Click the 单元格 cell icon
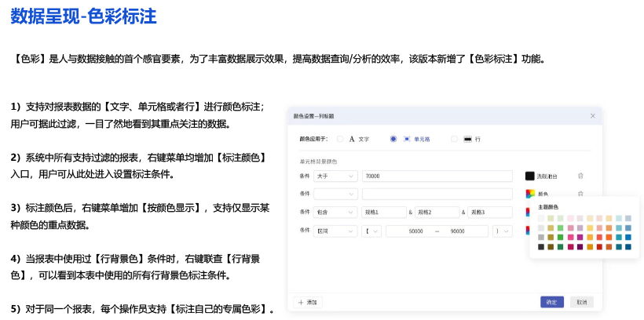 pos(407,139)
